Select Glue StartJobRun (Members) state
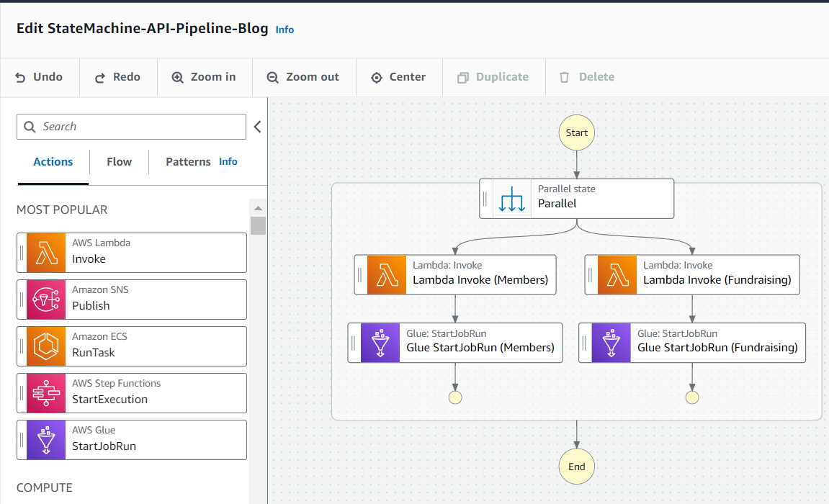The height and width of the screenshot is (504, 829). 455,343
